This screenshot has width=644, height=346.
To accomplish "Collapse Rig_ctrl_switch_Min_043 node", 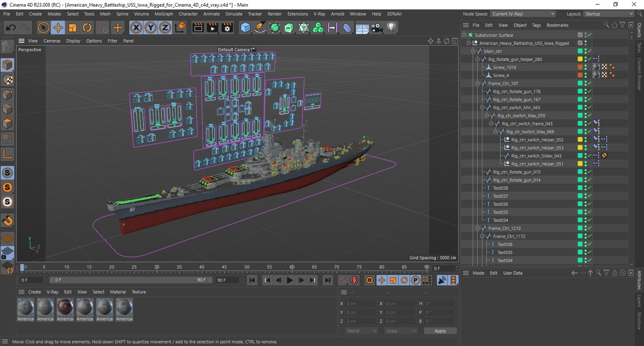I will (482, 107).
